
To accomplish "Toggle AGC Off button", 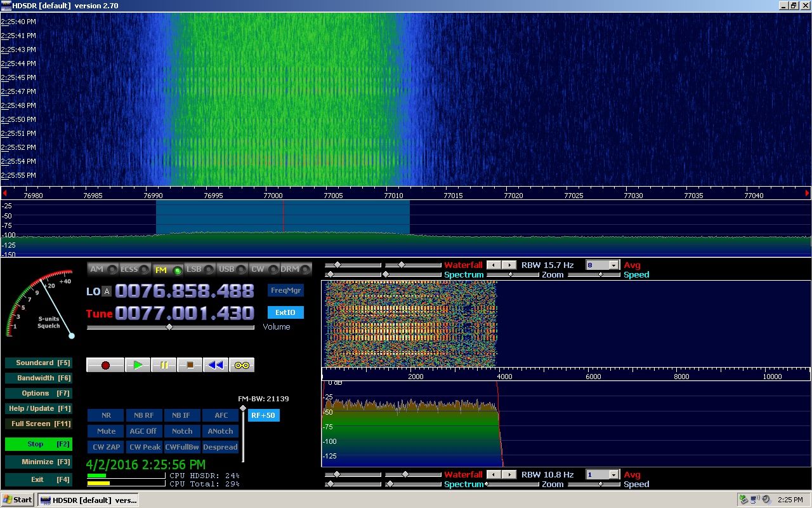I will (x=144, y=431).
